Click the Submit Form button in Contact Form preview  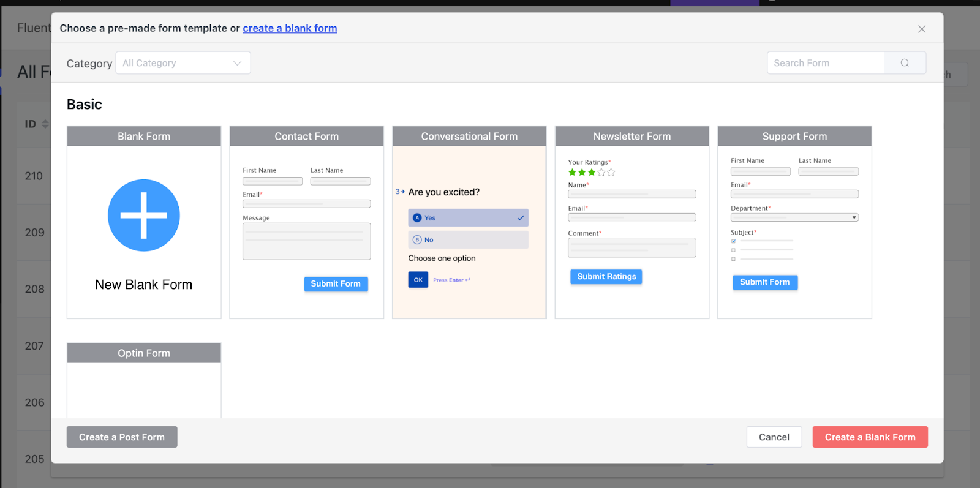pos(336,284)
